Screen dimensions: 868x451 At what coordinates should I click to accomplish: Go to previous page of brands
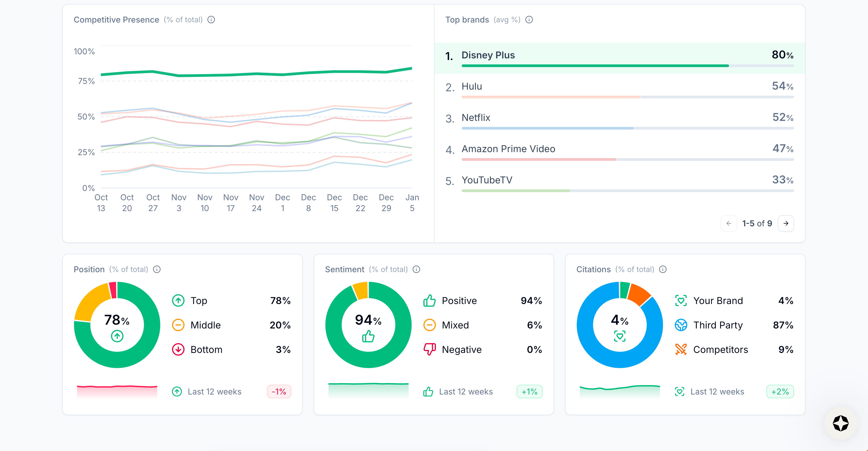729,223
